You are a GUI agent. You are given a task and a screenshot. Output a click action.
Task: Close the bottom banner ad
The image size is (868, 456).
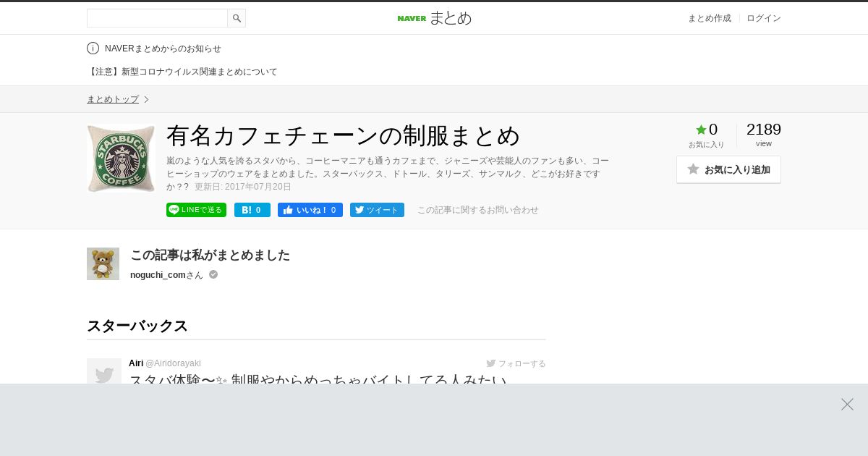tap(847, 404)
